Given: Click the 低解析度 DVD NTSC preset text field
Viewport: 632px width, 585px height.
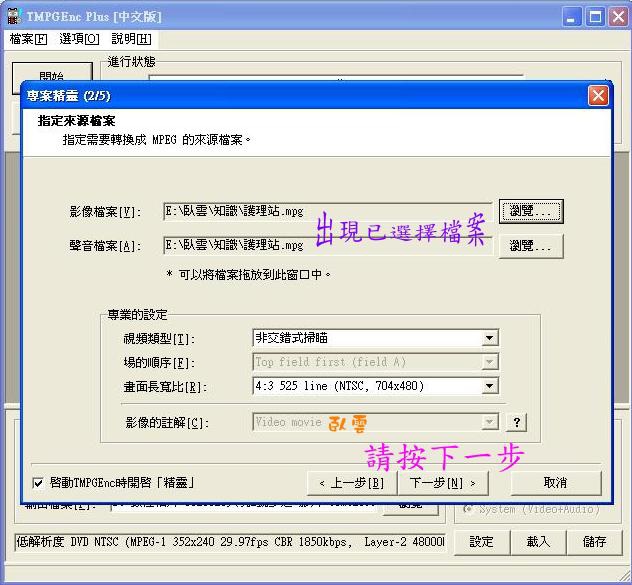Looking at the screenshot, I should tap(230, 542).
